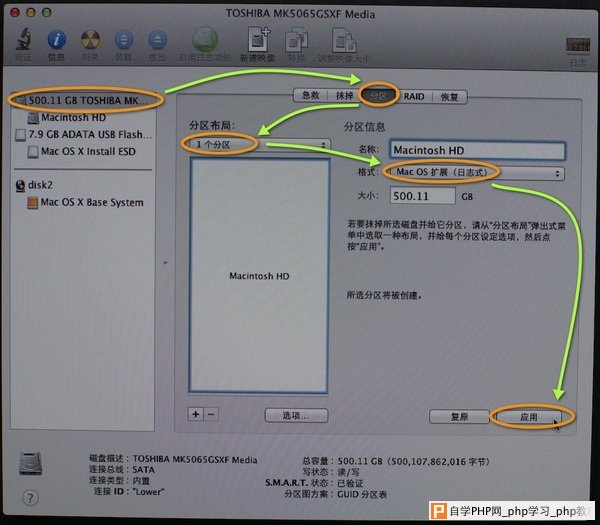
Task: Open the Info toolbar icon
Action: pos(56,39)
